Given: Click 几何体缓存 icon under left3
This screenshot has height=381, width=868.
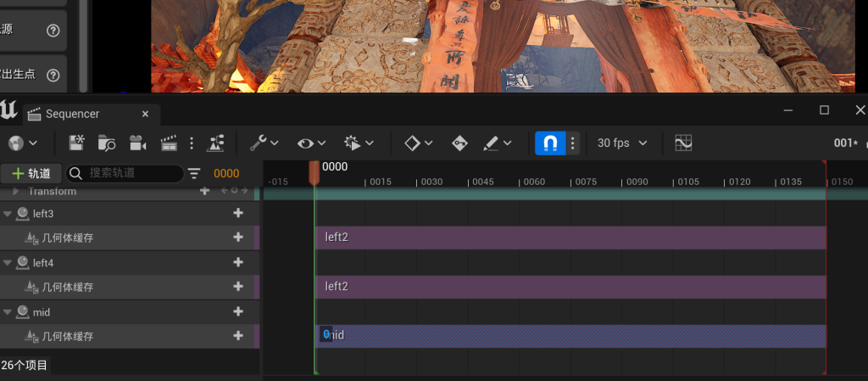Looking at the screenshot, I should pos(31,238).
